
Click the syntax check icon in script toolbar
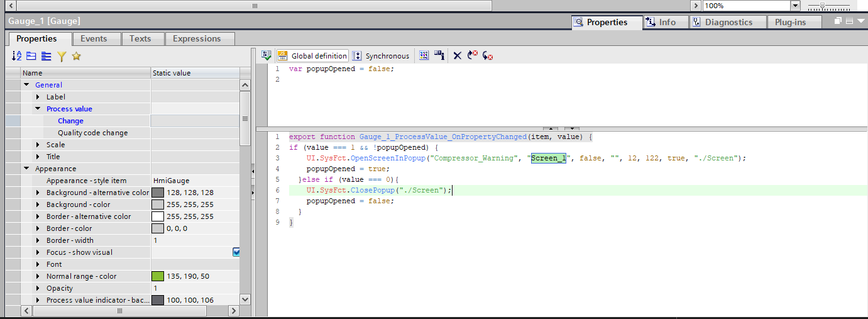[266, 55]
